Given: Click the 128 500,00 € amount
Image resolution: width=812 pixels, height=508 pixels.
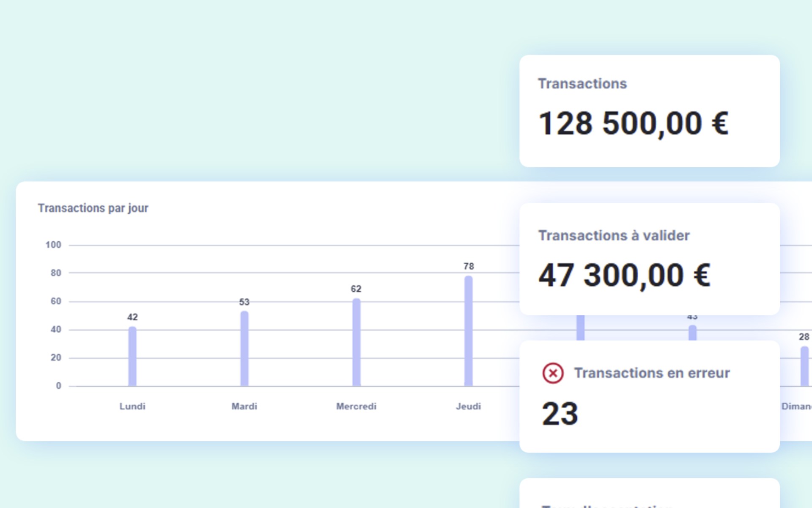Looking at the screenshot, I should [633, 124].
